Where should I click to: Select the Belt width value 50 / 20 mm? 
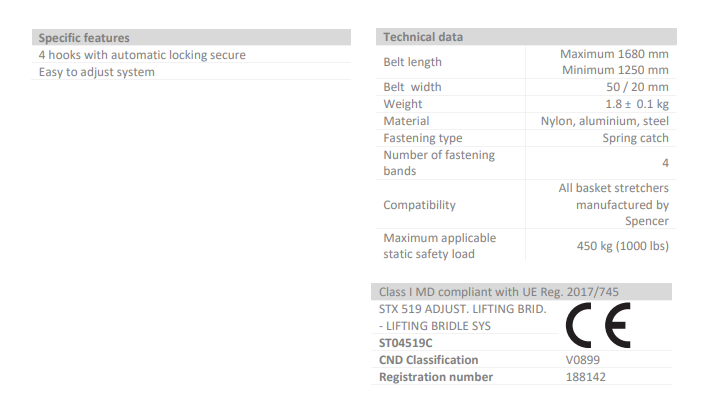point(637,87)
